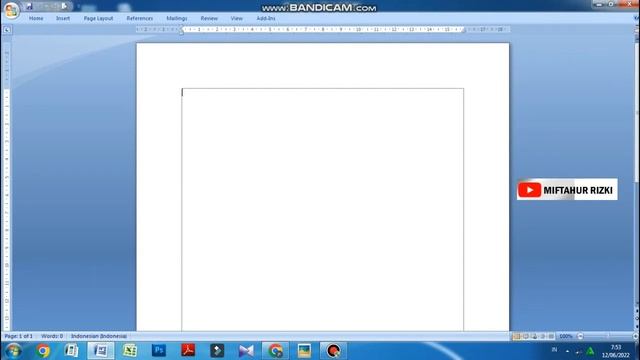Switch to Outline view
Screen dimensions: 640x360
pos(543,336)
